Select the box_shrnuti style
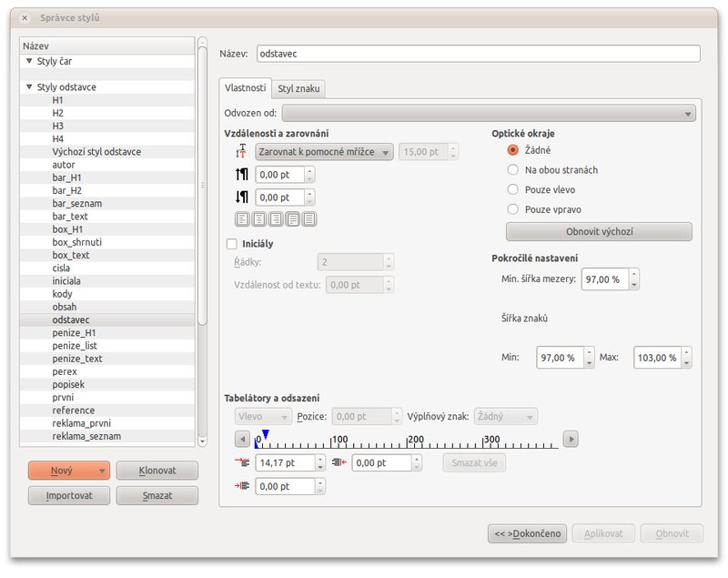Image resolution: width=728 pixels, height=578 pixels. pos(77,242)
